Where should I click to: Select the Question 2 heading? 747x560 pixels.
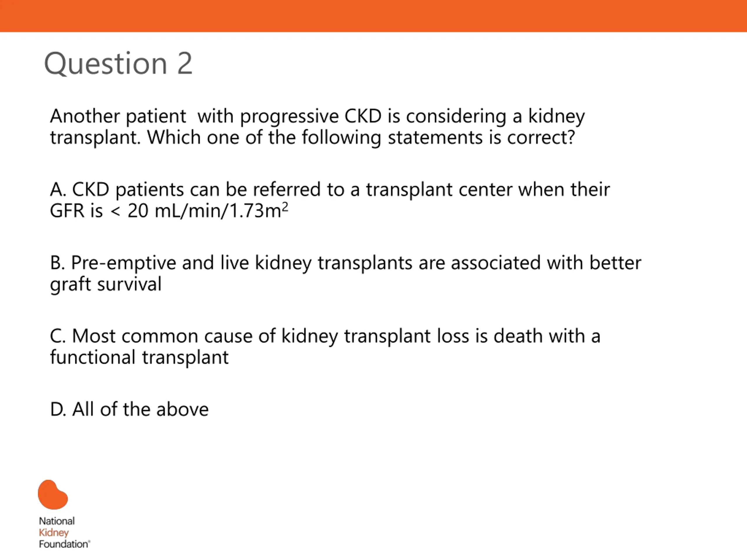pyautogui.click(x=118, y=64)
